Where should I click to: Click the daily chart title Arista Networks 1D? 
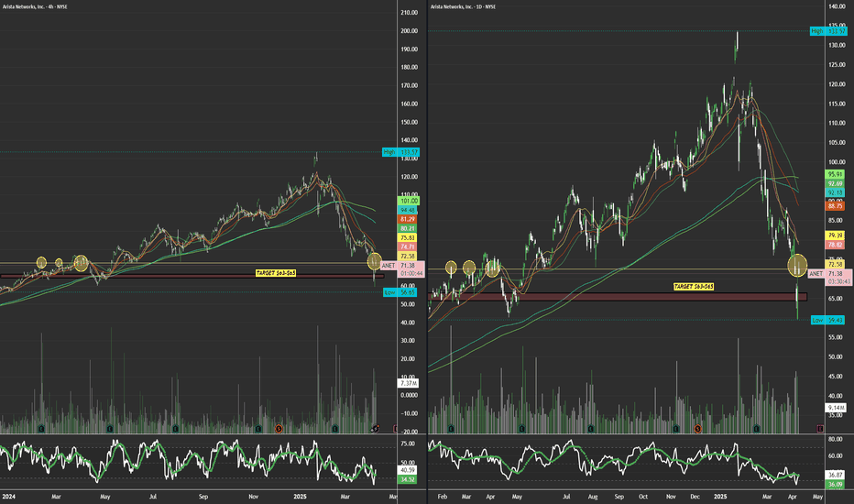click(x=464, y=6)
